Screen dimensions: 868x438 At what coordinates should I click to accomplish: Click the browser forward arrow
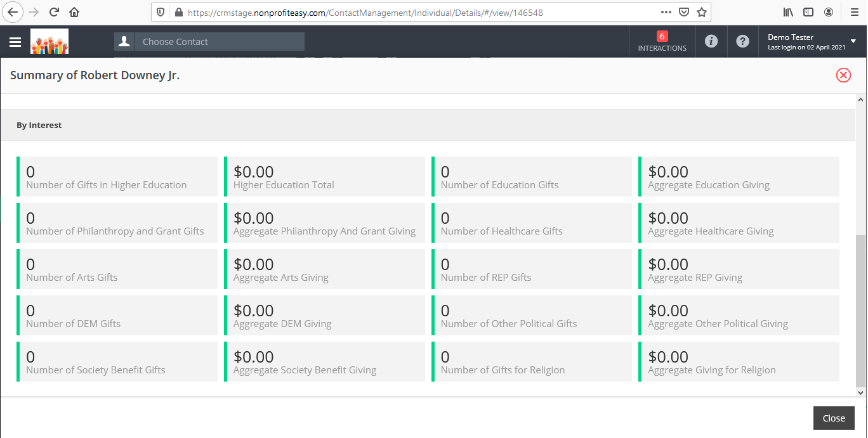[x=34, y=12]
